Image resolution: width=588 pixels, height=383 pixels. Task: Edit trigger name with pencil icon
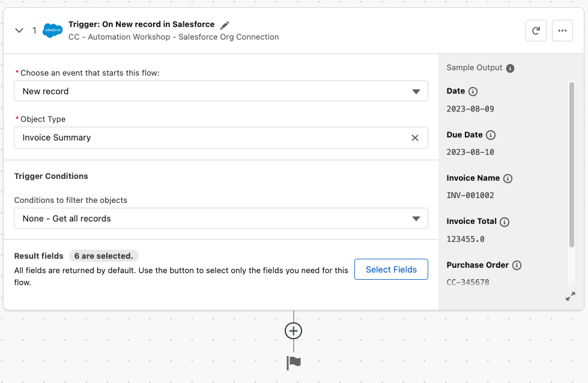pyautogui.click(x=225, y=25)
